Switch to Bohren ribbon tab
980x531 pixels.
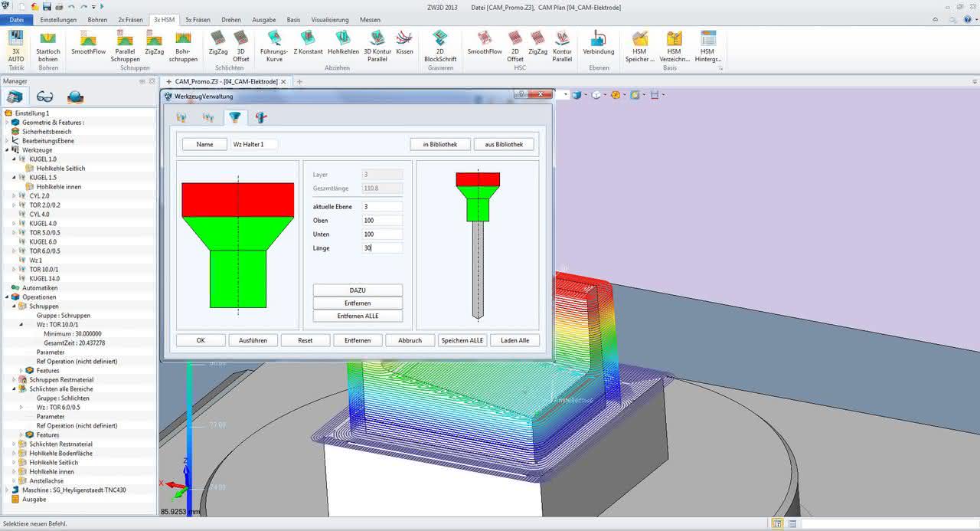click(x=97, y=20)
